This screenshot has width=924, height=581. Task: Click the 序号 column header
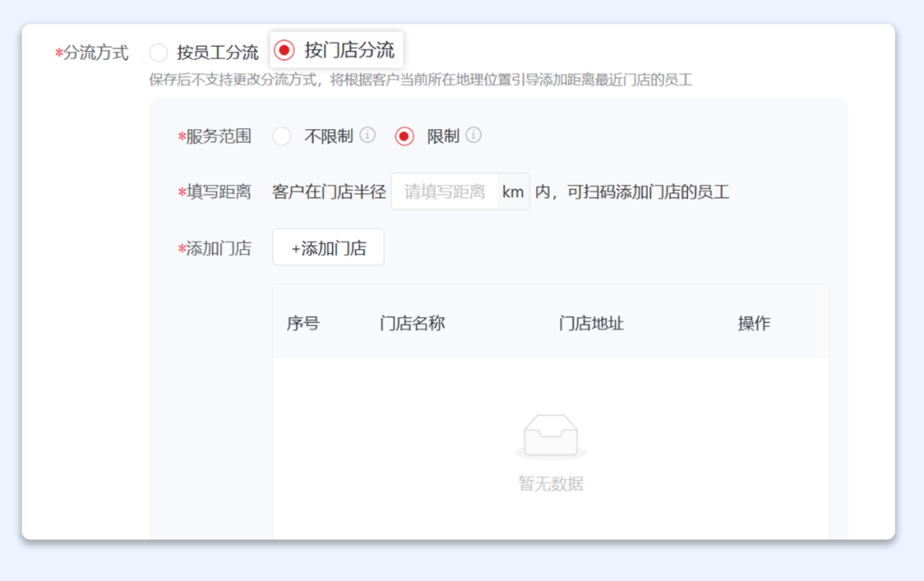pos(304,323)
